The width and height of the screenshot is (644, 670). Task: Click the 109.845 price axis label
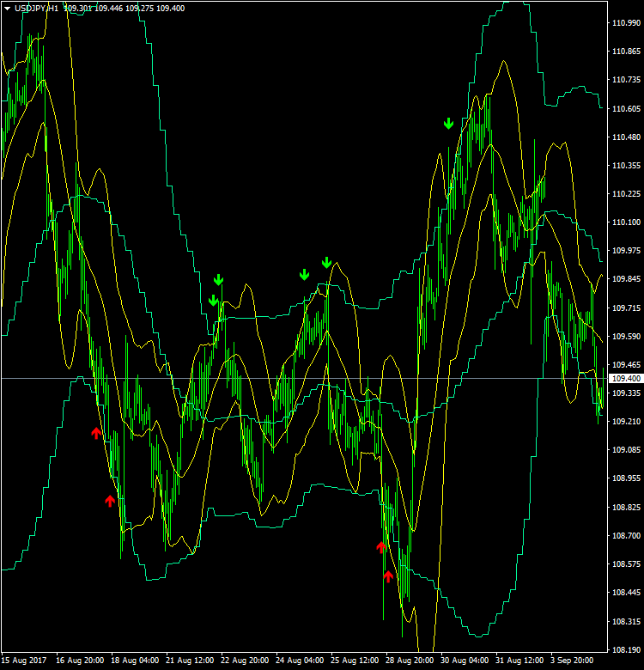pyautogui.click(x=626, y=279)
